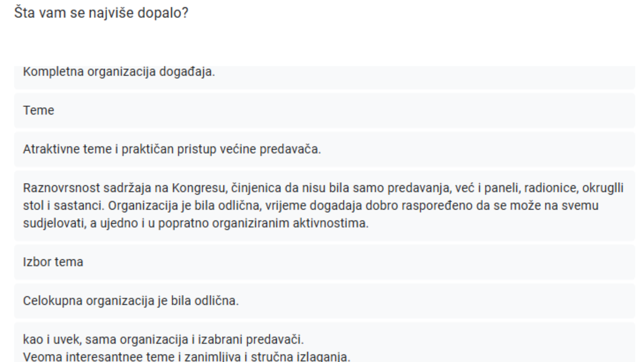
Task: Click the 'Veoma interesantnee teme' line
Action: pos(186,356)
